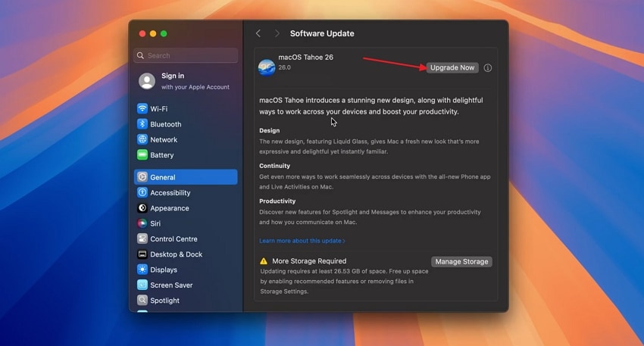Screen dimensions: 644x346
Task: Open Desktop & Dock settings
Action: click(186, 254)
